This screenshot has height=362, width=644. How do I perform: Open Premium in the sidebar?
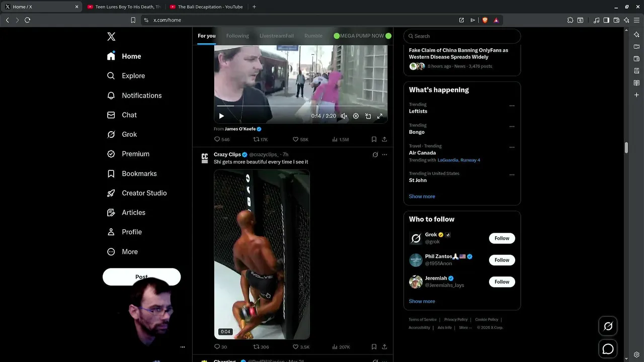tap(128, 154)
